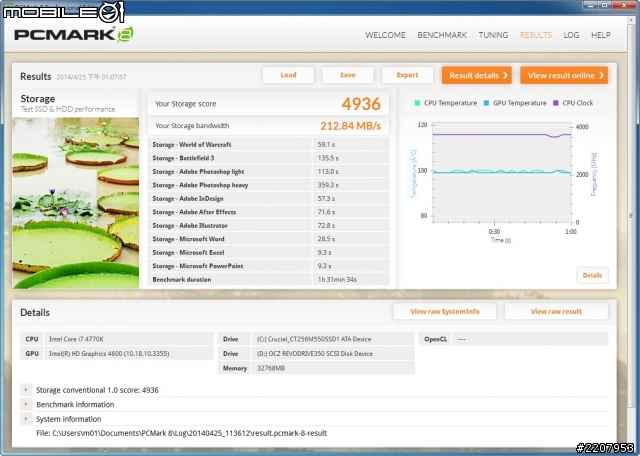Click the Export button
This screenshot has height=456, width=640.
coord(407,75)
